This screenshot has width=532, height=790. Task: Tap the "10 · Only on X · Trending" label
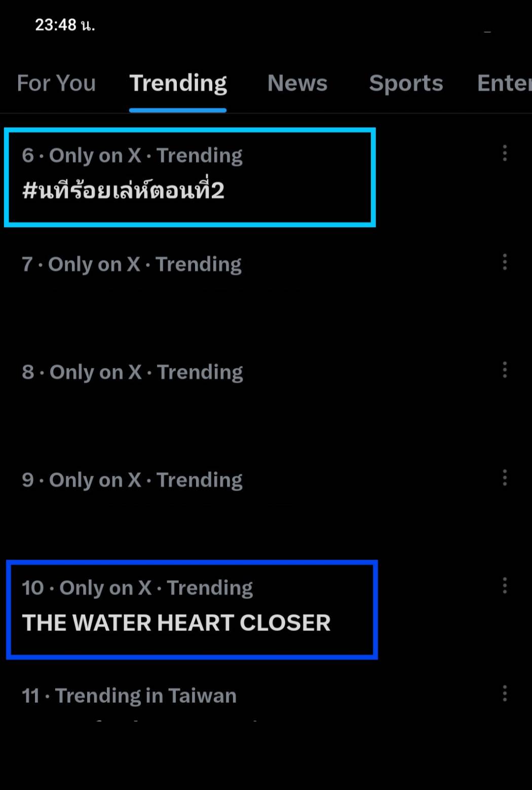(137, 588)
